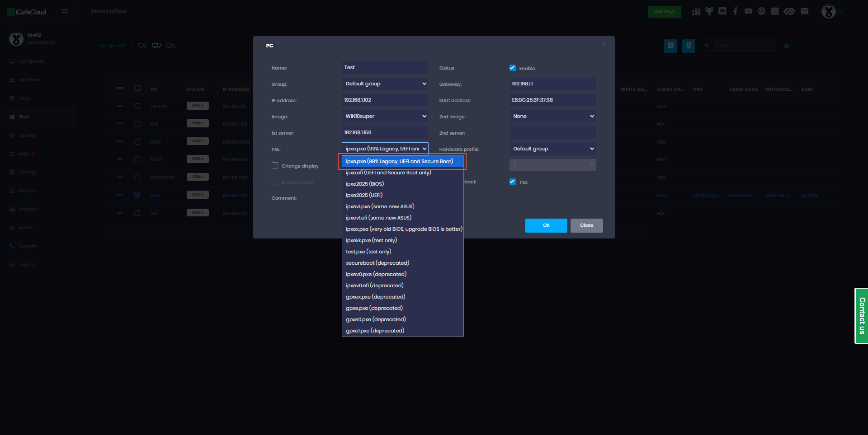Enable the Change display checkbox
Screen dimensions: 868x435
coord(275,165)
